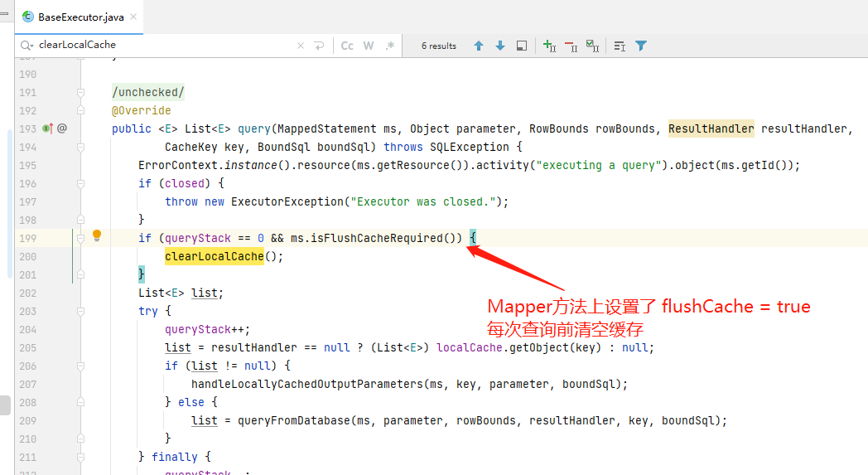This screenshot has height=475, width=868.
Task: Go to next occurrence with down arrow
Action: 500,46
